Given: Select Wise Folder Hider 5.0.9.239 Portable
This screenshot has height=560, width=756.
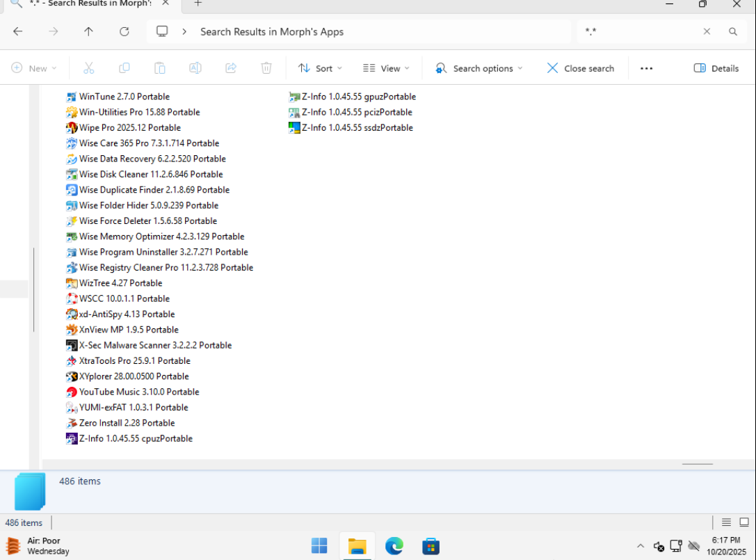Looking at the screenshot, I should (x=149, y=205).
